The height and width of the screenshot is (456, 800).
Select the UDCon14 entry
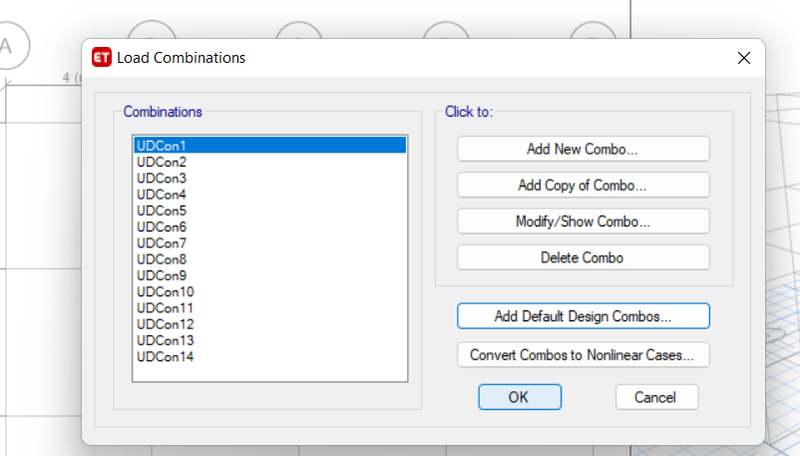tap(270, 357)
